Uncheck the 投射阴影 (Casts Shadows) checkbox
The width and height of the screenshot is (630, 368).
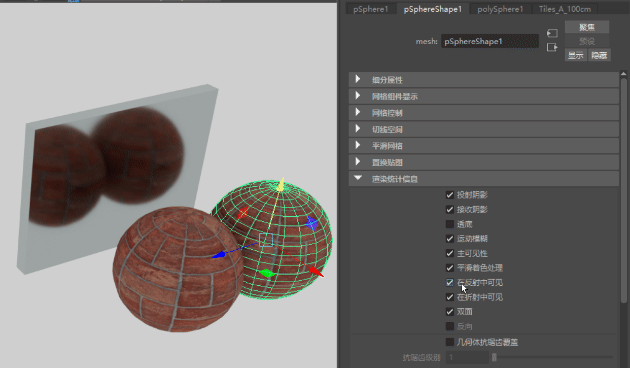pyautogui.click(x=450, y=195)
